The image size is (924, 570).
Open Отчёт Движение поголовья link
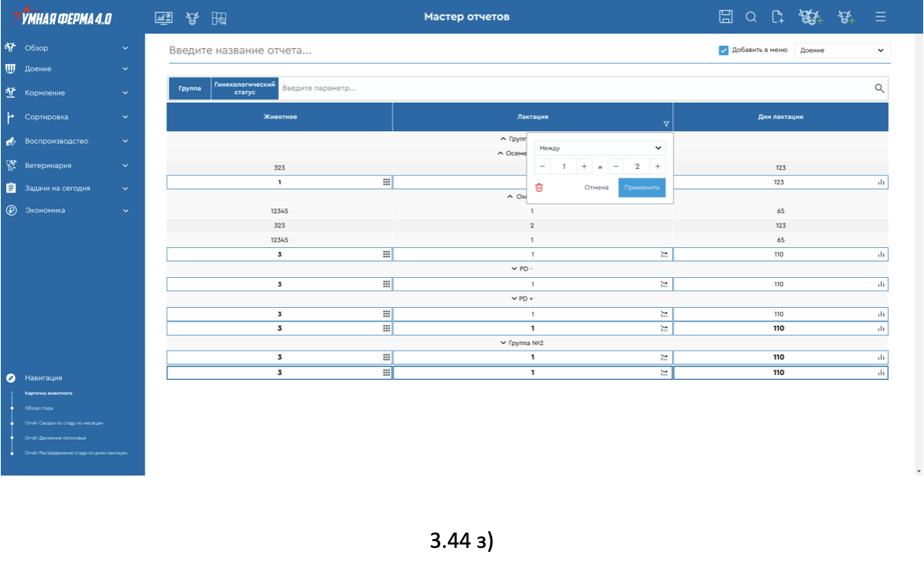tap(55, 438)
